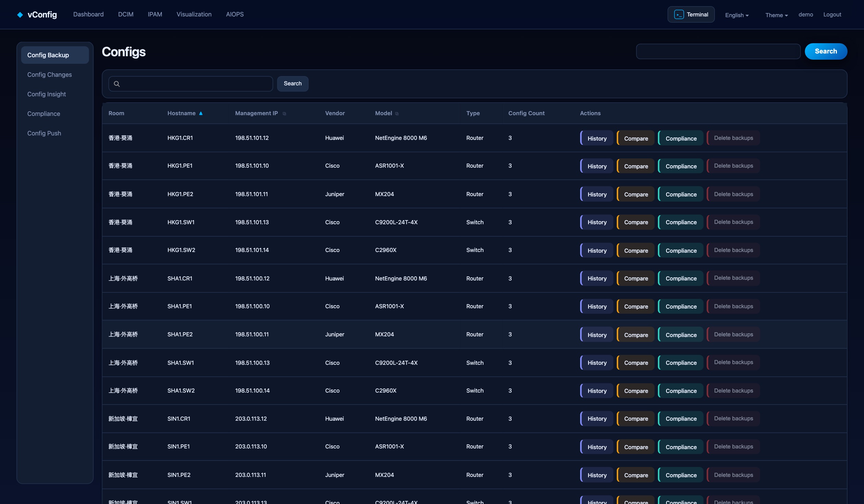Click Compliance for SHA1.PE2 row
The image size is (864, 504).
coord(681,335)
